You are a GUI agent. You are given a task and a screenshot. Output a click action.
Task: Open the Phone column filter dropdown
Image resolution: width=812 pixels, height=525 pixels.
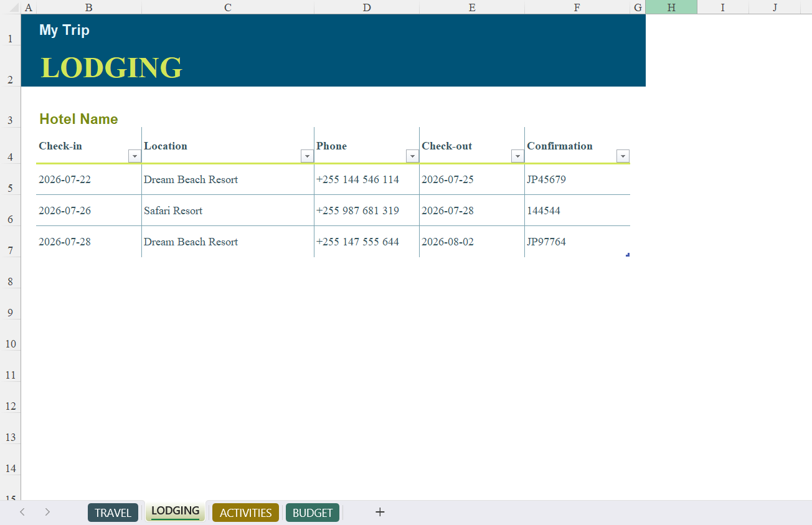point(412,156)
